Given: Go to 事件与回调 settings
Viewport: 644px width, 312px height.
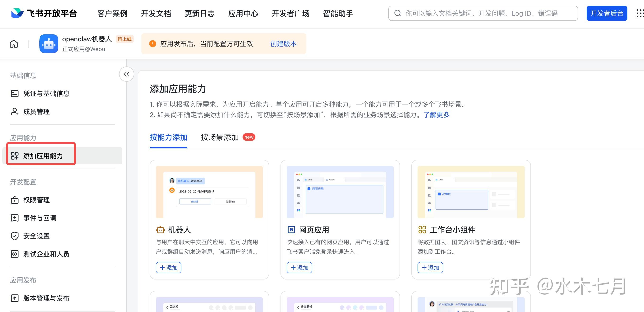Looking at the screenshot, I should point(40,218).
